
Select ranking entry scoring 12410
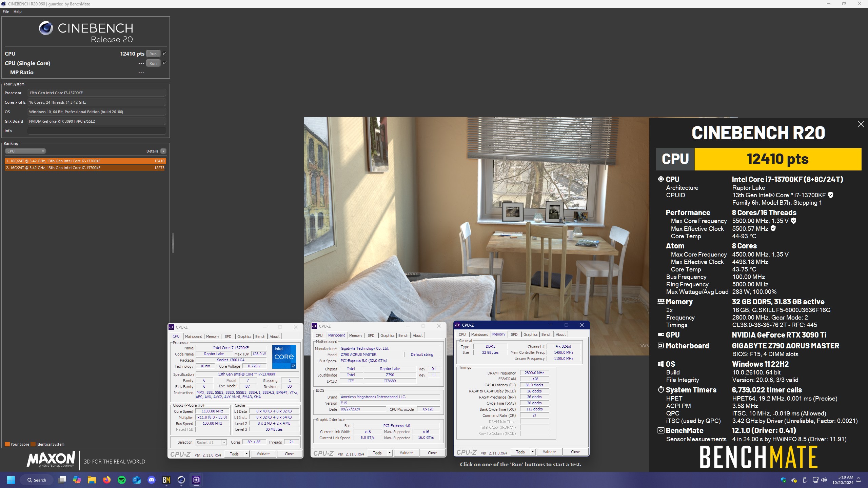[85, 161]
